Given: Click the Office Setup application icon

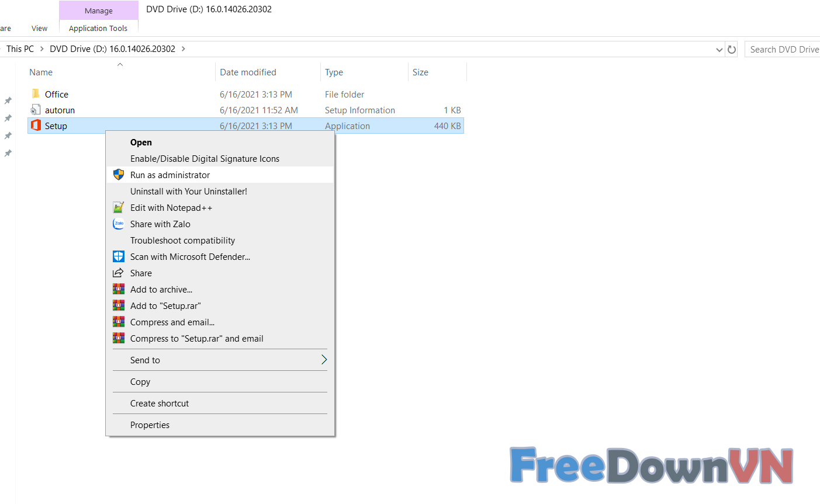Looking at the screenshot, I should click(36, 126).
